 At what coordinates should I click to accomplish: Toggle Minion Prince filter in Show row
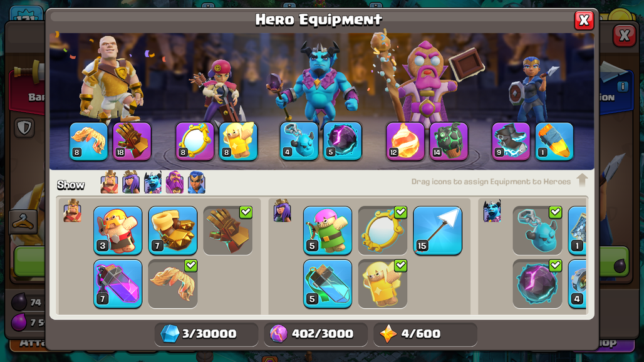pyautogui.click(x=153, y=182)
